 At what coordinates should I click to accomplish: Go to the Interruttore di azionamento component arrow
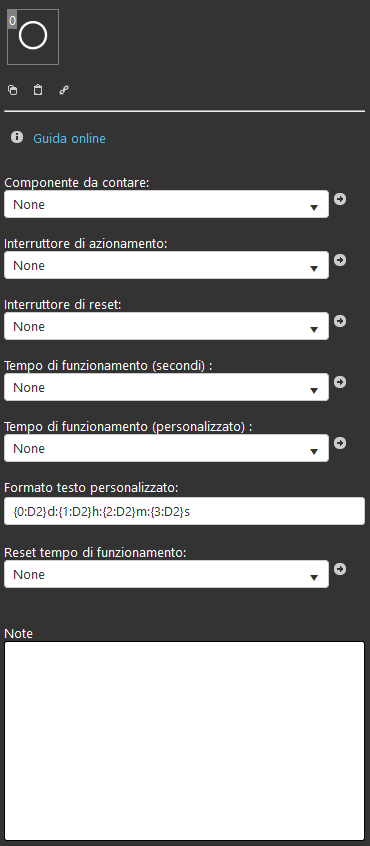(x=340, y=260)
